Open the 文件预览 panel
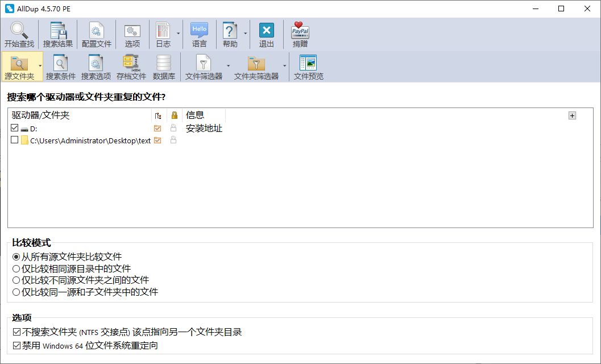Viewport: 601px width, 364px height. tap(308, 63)
